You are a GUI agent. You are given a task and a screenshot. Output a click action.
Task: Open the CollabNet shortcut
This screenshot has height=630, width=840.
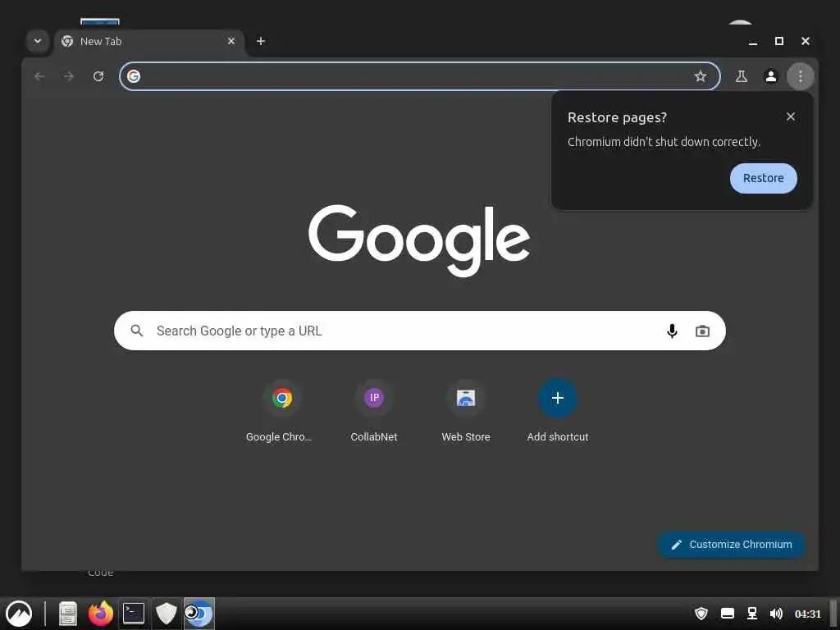coord(374,412)
